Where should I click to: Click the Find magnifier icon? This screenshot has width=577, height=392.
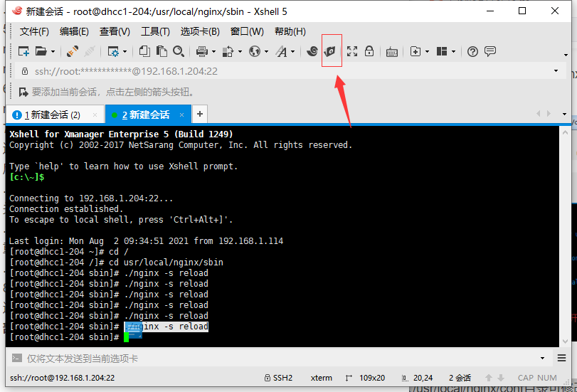179,51
